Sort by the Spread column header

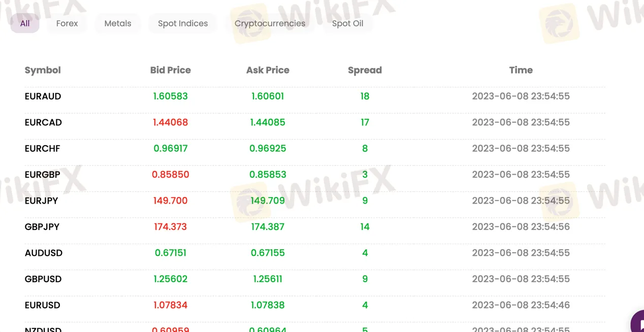365,70
